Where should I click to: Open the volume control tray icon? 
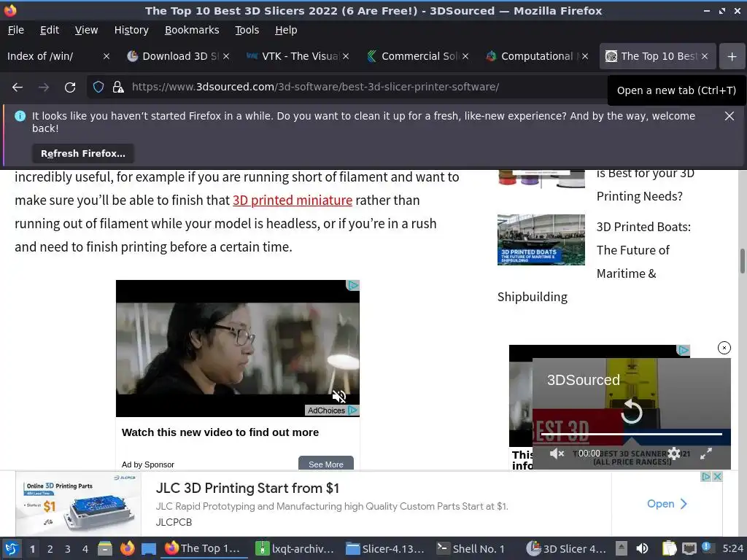642,548
